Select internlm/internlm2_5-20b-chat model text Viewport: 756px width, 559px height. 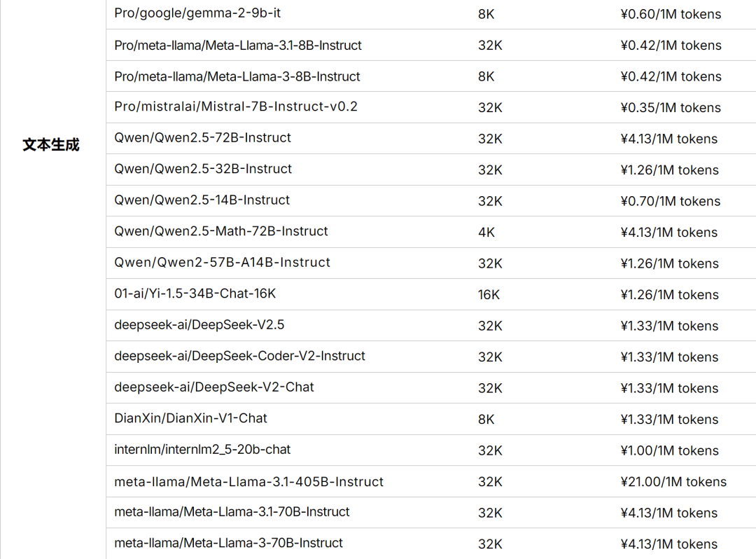point(202,450)
